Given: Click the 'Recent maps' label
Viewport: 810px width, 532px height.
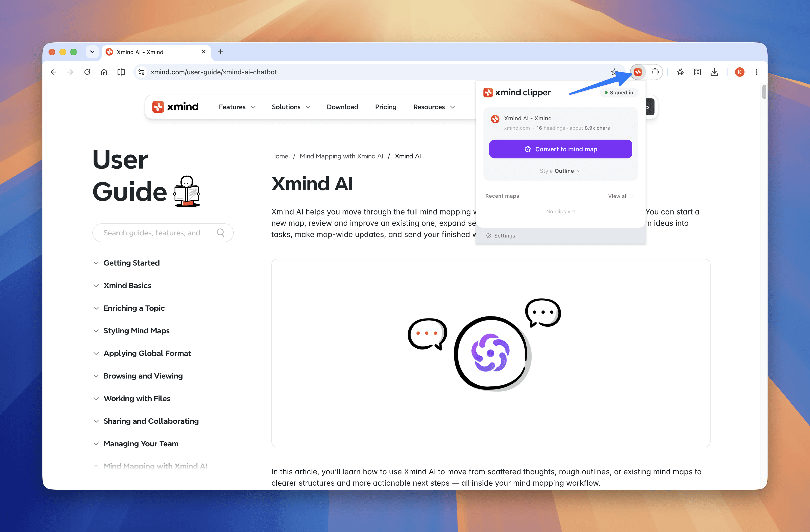Looking at the screenshot, I should pos(502,196).
